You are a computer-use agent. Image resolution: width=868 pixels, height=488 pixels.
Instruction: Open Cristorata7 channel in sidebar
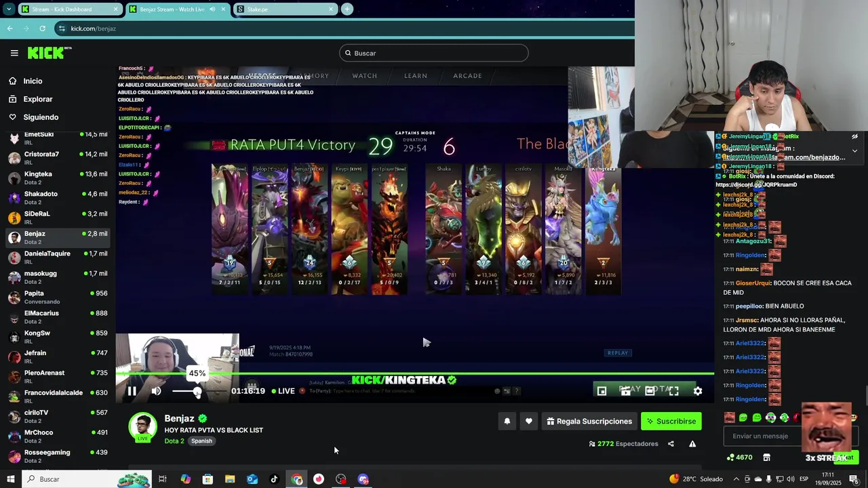(57, 157)
